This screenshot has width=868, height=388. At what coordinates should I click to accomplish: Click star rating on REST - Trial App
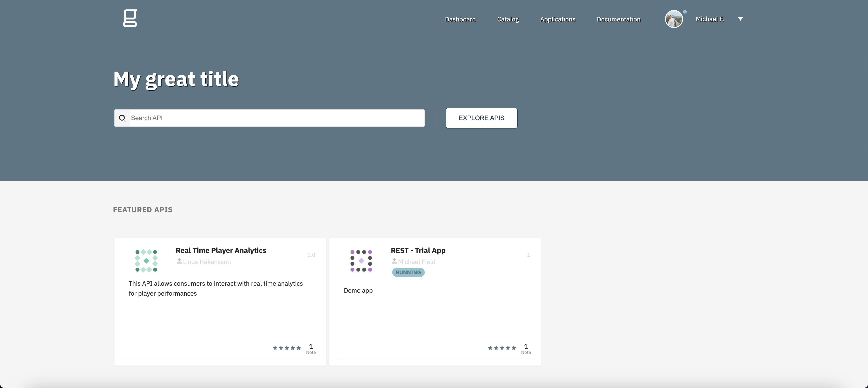pos(502,348)
